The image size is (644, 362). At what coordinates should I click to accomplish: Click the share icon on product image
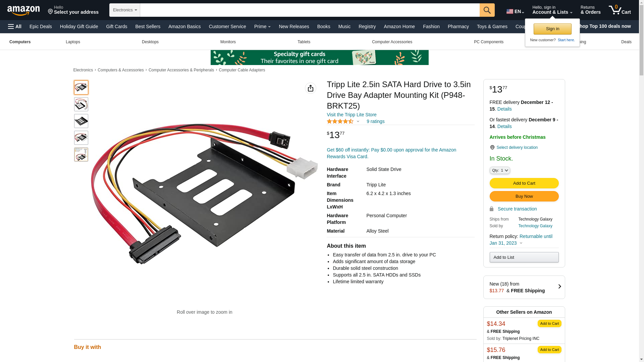coord(311,88)
